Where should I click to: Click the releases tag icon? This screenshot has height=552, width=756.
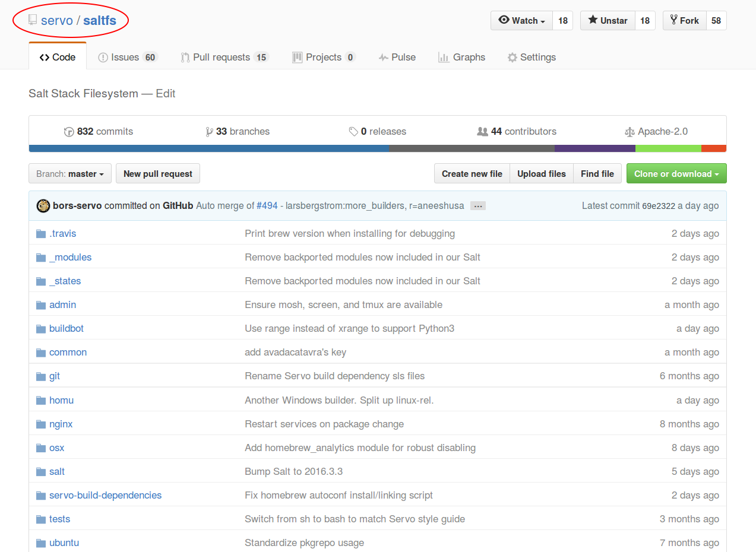(x=353, y=132)
